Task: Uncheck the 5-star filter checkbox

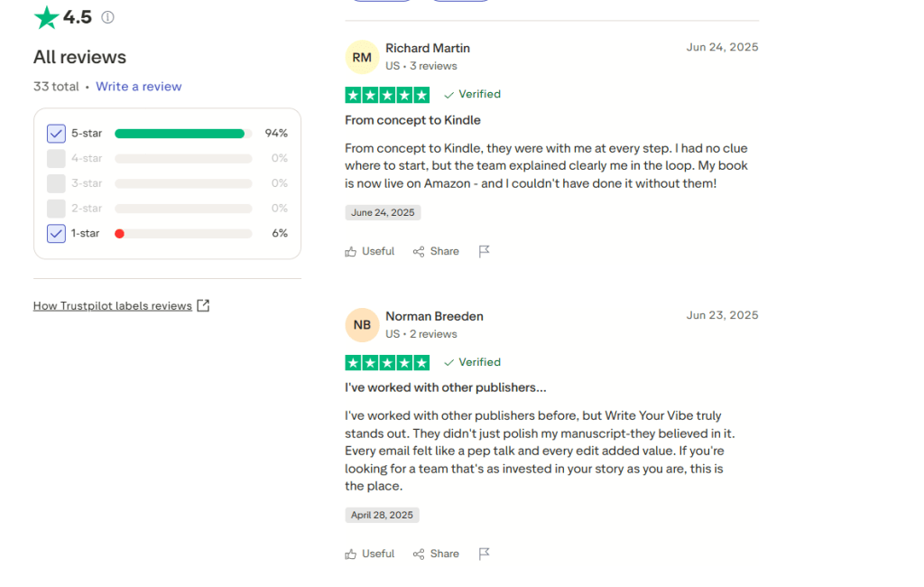Action: (x=56, y=134)
